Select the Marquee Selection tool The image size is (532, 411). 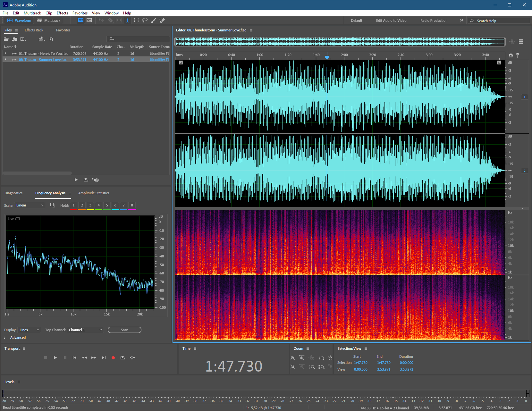pyautogui.click(x=137, y=20)
